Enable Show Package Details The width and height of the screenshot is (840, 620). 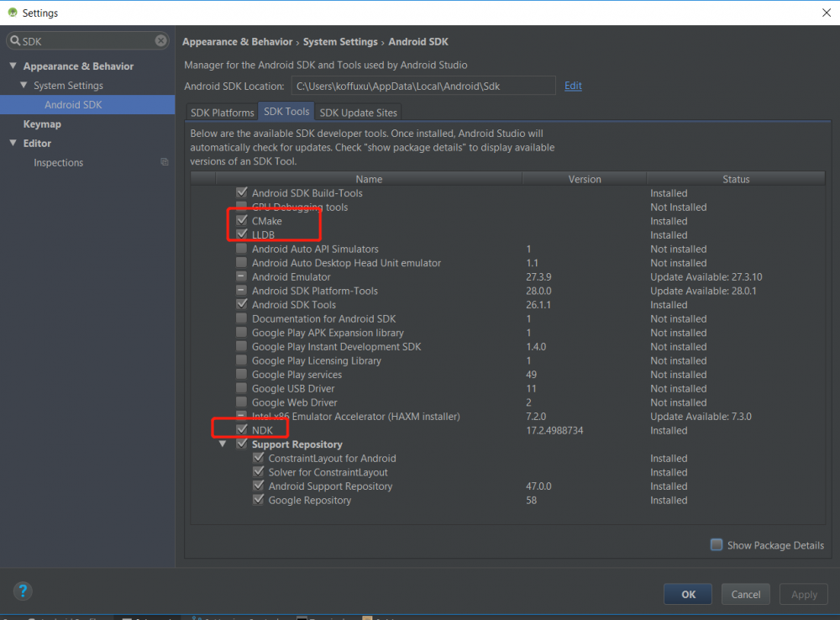tap(717, 544)
